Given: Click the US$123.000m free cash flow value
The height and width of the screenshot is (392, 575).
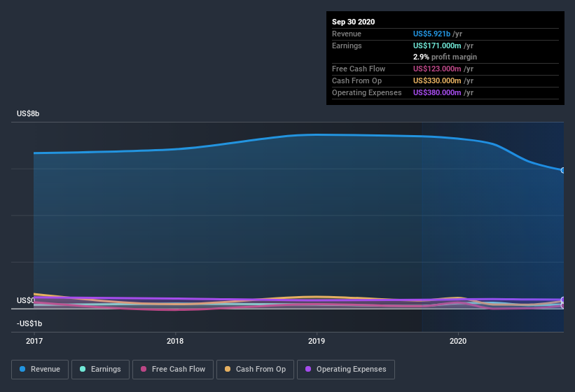Looking at the screenshot, I should [437, 69].
